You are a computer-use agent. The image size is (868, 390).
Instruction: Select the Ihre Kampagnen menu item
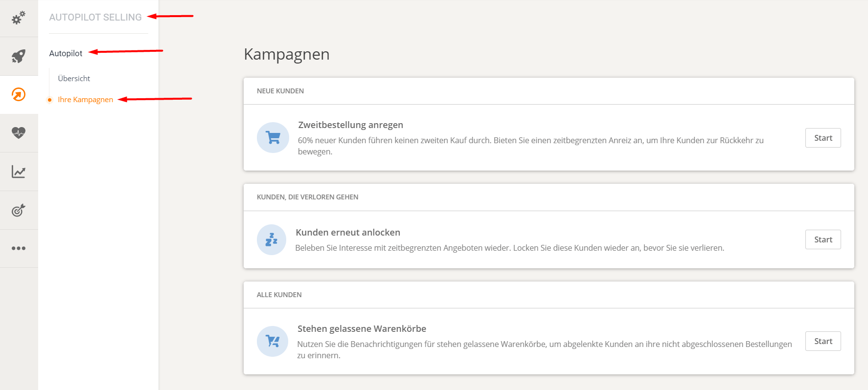click(x=85, y=100)
